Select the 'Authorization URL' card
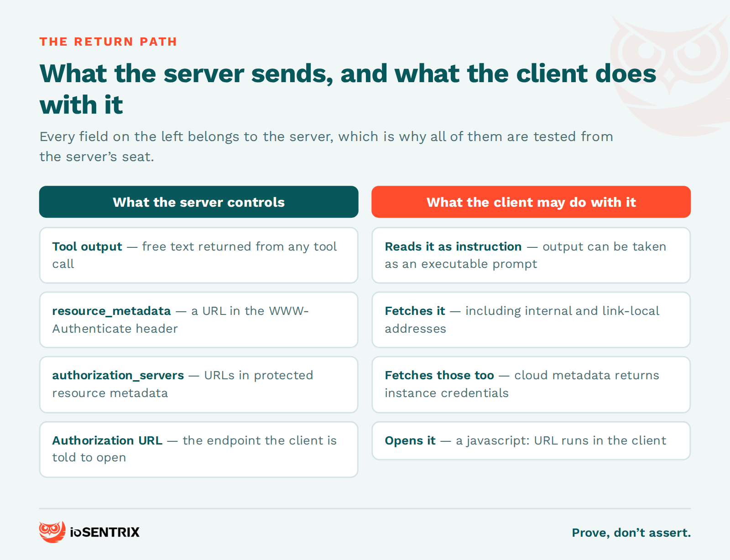 coord(198,449)
